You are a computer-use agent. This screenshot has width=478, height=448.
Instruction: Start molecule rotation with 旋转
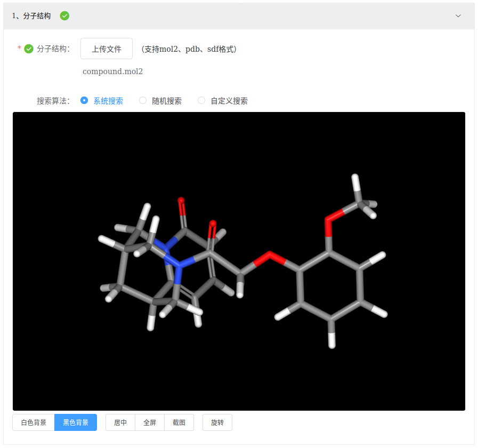click(x=217, y=422)
